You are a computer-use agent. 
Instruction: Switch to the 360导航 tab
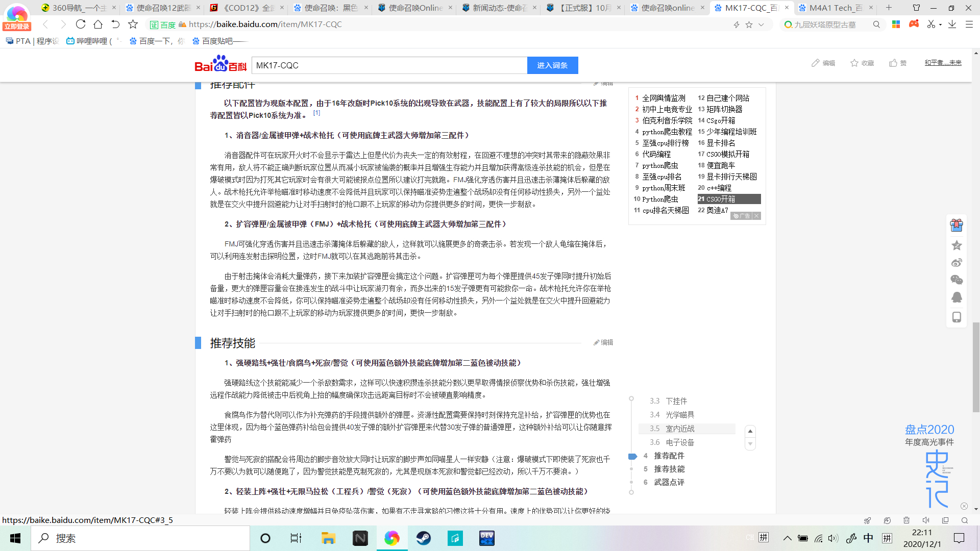click(x=79, y=8)
